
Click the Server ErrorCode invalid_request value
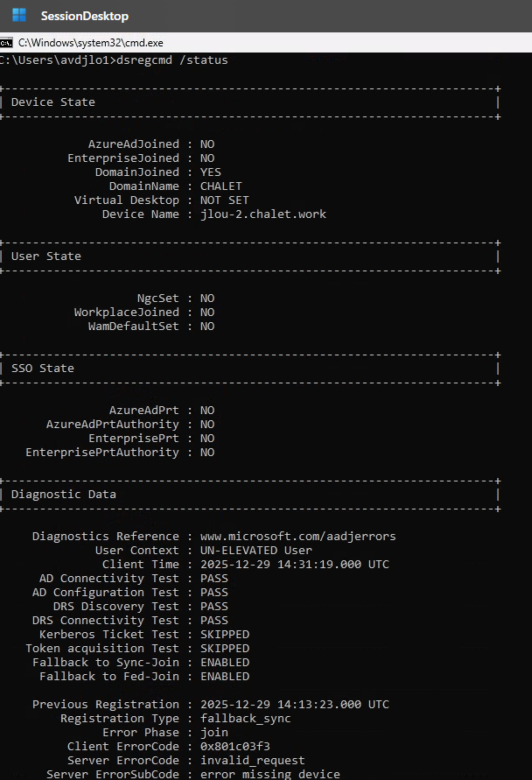point(253,761)
